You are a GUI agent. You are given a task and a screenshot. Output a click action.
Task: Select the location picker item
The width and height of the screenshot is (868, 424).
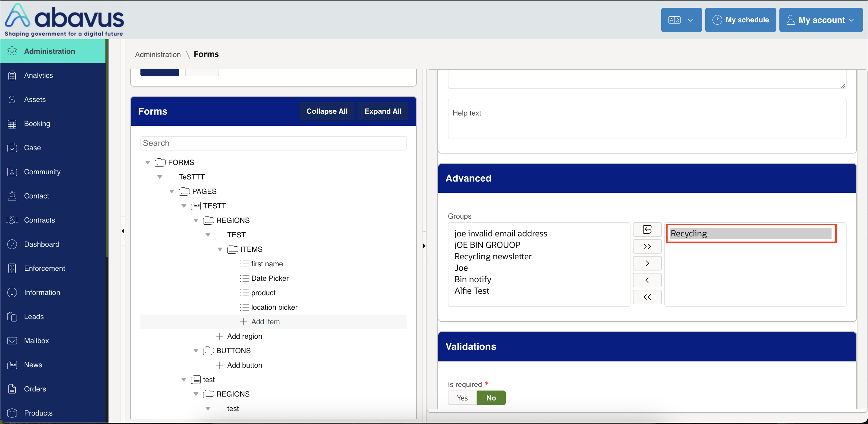pyautogui.click(x=274, y=307)
